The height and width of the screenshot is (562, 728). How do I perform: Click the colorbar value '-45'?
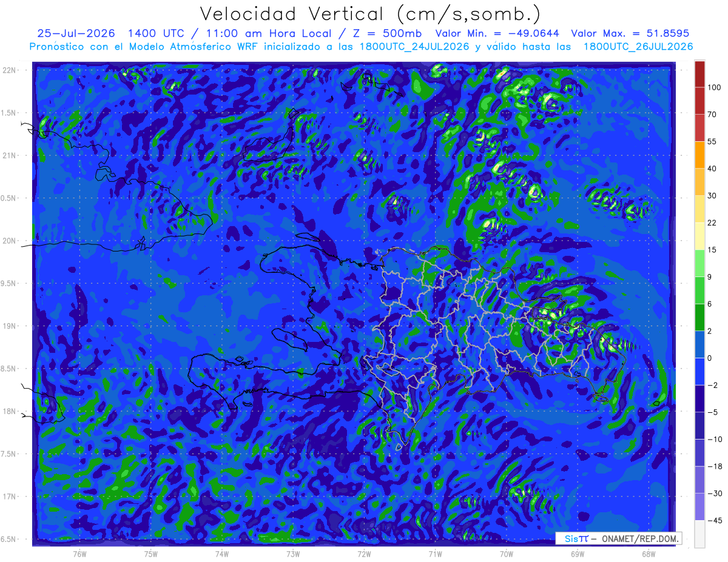714,520
